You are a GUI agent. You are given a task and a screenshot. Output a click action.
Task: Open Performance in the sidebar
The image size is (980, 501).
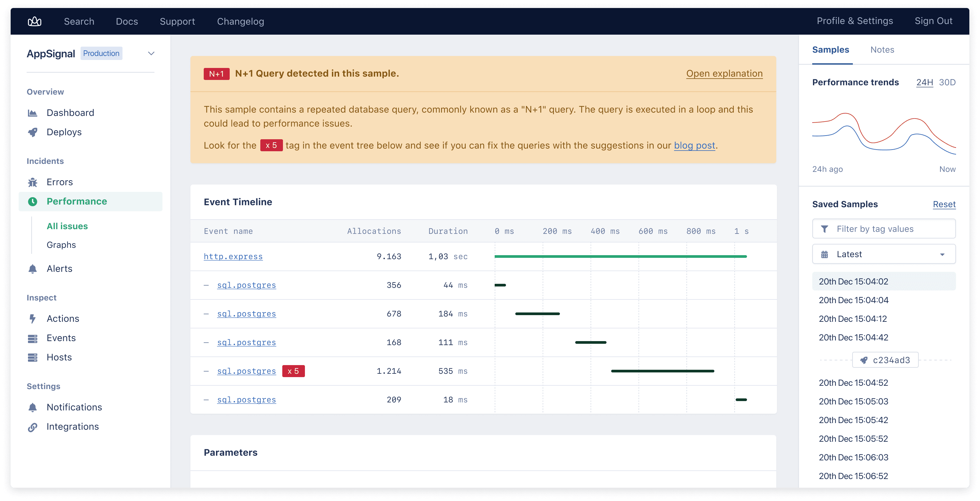pyautogui.click(x=91, y=202)
